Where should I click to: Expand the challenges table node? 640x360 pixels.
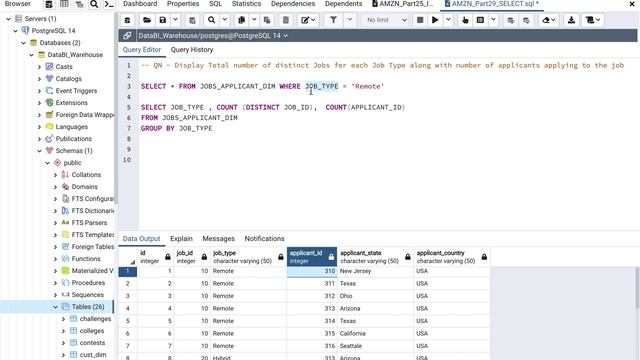click(64, 319)
